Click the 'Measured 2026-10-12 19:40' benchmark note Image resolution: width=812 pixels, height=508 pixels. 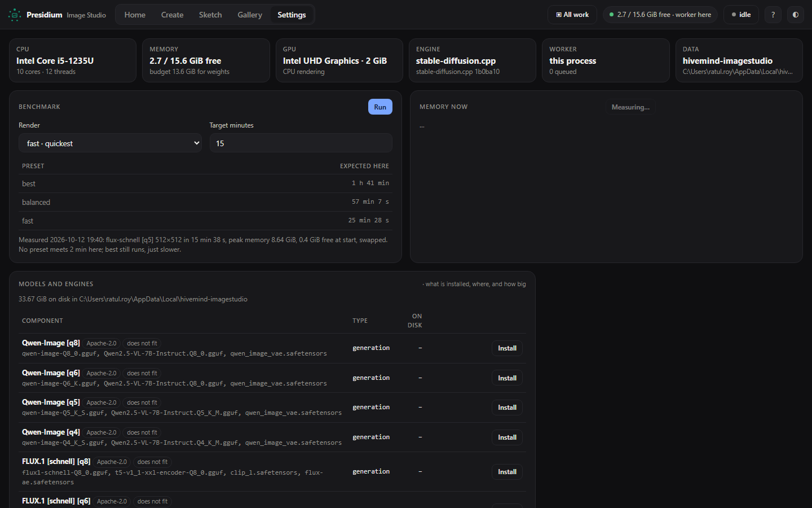pyautogui.click(x=203, y=244)
